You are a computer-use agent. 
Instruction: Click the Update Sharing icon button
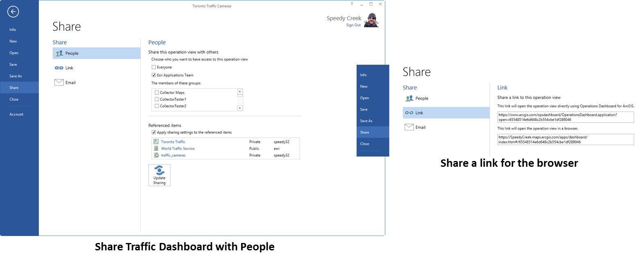[159, 175]
